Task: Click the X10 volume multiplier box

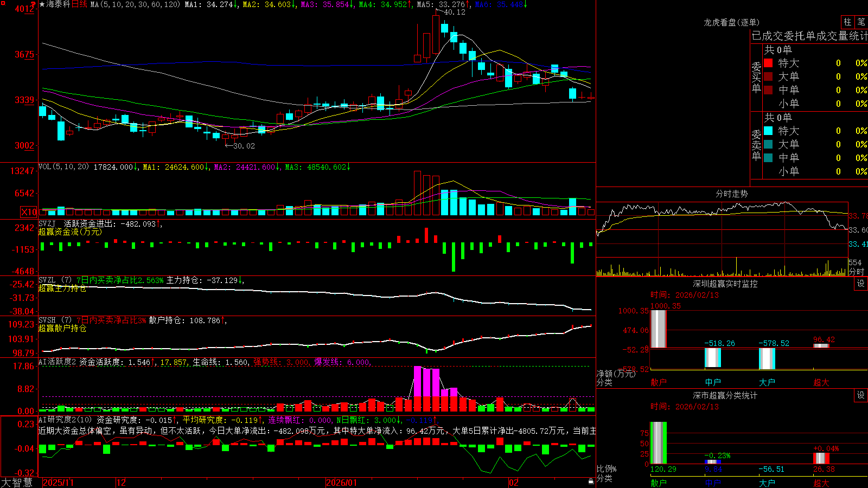Action: 29,212
